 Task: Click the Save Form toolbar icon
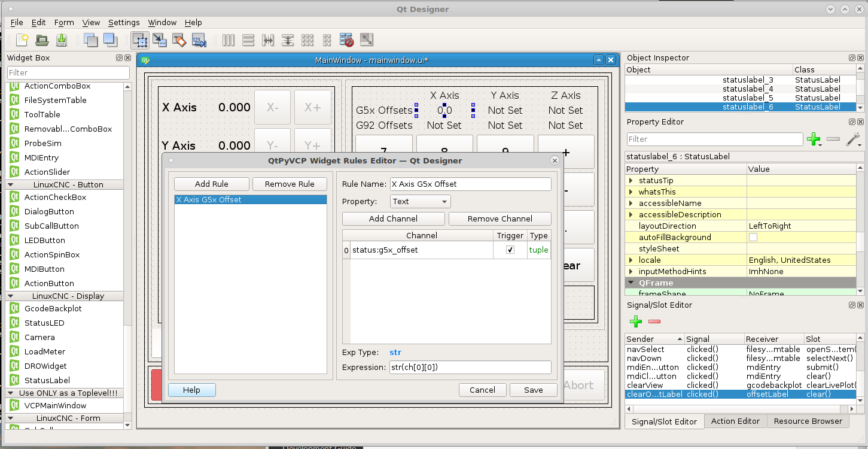(x=62, y=40)
